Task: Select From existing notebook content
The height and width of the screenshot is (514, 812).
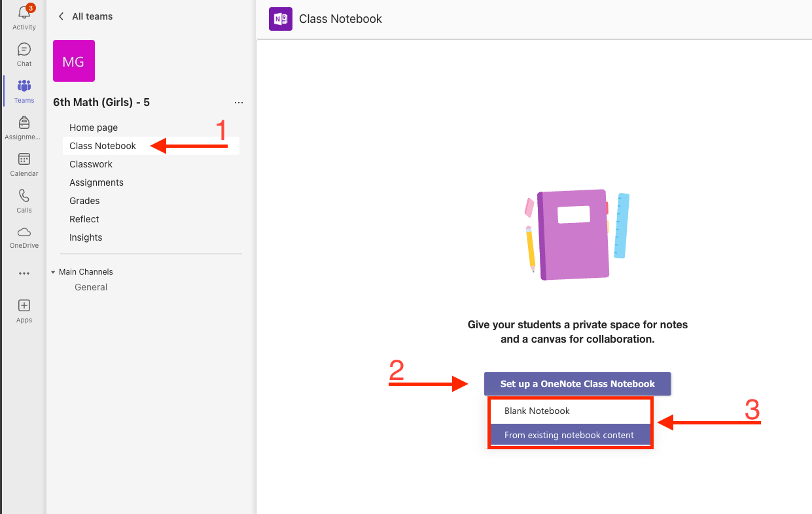Action: point(570,434)
